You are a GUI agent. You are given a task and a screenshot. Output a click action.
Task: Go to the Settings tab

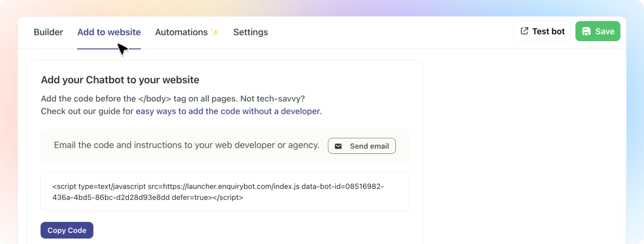[x=250, y=32]
